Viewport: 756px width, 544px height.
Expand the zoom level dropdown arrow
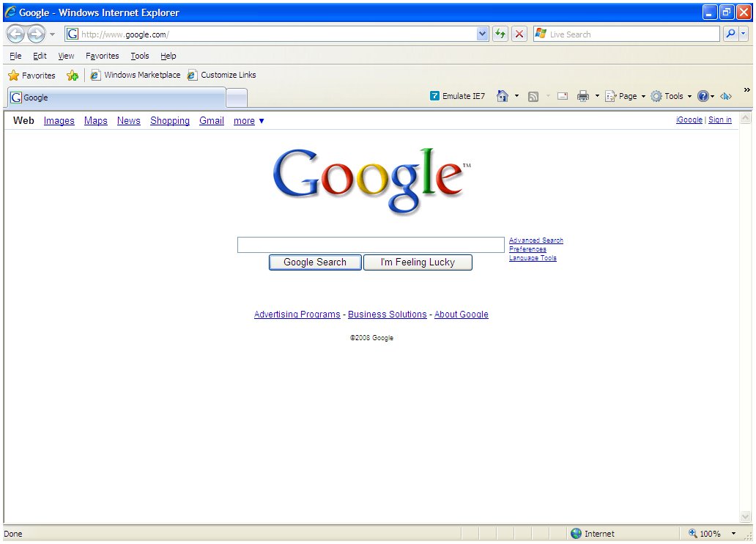(733, 534)
